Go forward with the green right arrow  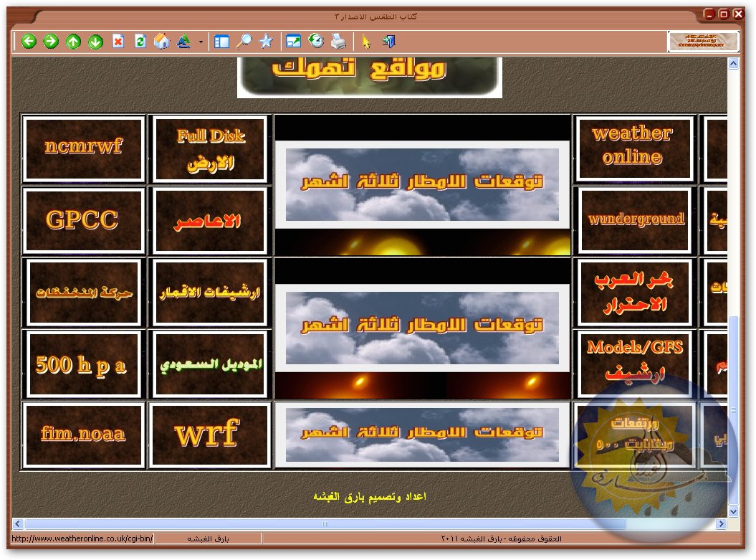click(51, 42)
